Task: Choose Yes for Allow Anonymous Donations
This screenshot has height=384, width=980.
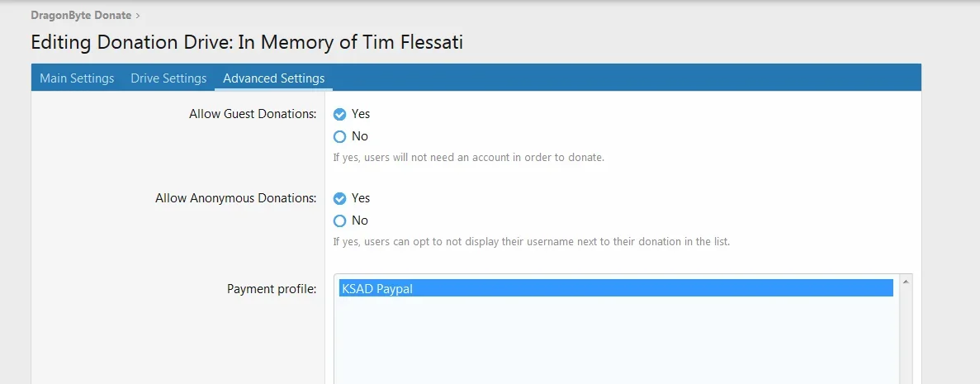Action: click(339, 198)
